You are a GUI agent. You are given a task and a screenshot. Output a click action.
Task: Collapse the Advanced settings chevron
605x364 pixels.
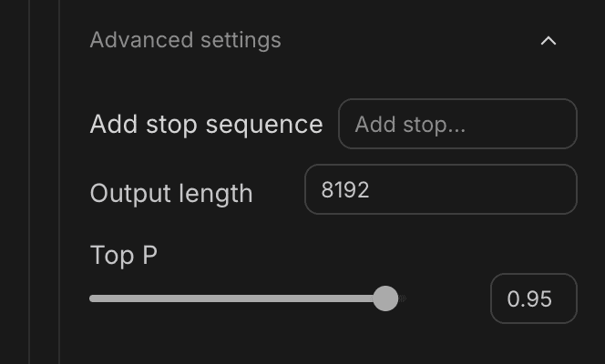click(548, 41)
